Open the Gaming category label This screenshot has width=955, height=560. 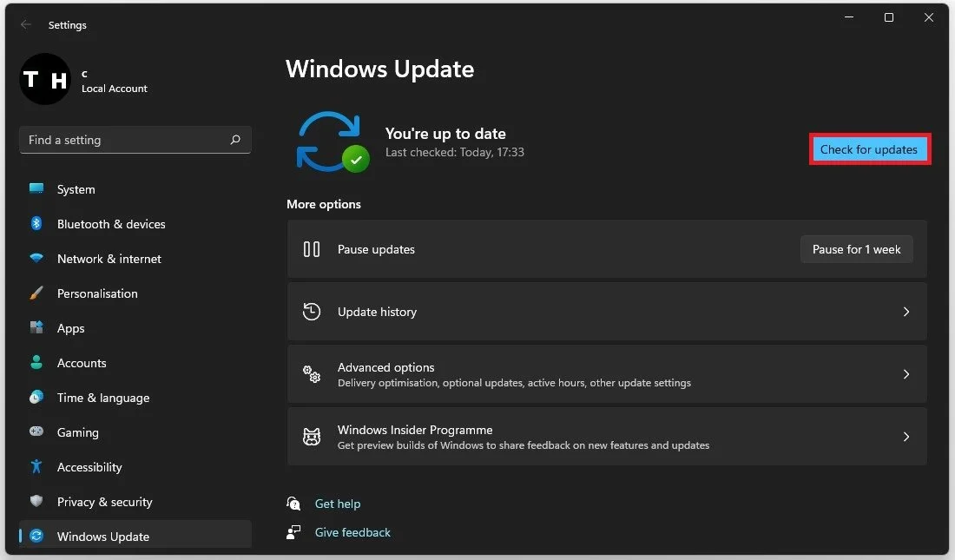(x=77, y=432)
